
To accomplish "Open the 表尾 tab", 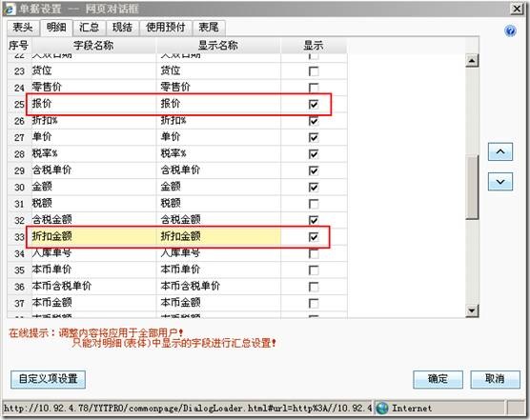I will (208, 28).
